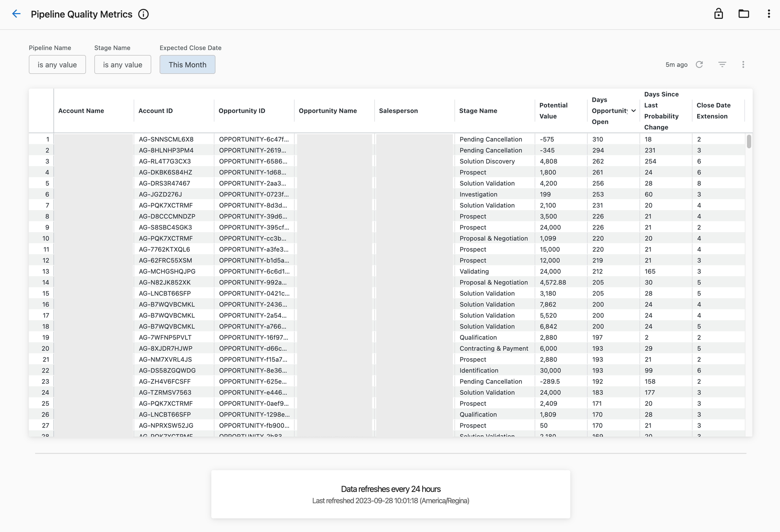Open info icon beside Pipeline Quality Metrics

(x=143, y=14)
